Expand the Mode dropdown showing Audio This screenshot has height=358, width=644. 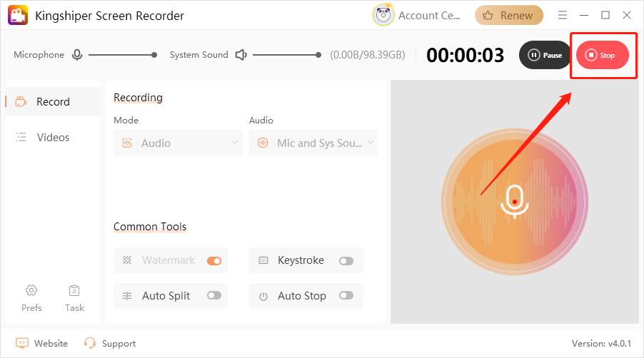(x=178, y=143)
